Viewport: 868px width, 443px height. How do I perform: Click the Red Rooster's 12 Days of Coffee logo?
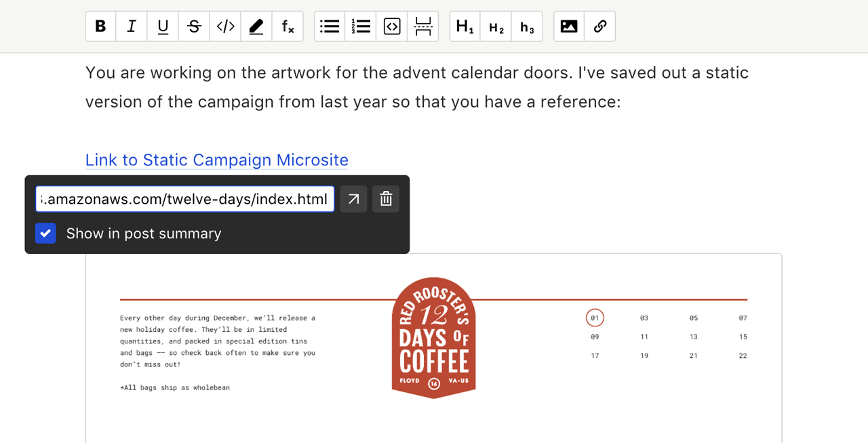[x=434, y=338]
